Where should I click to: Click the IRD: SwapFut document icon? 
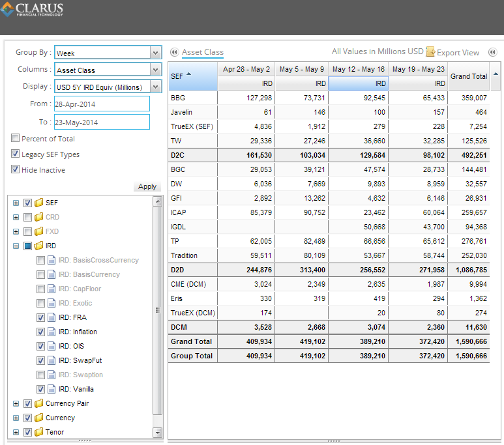pyautogui.click(x=52, y=360)
